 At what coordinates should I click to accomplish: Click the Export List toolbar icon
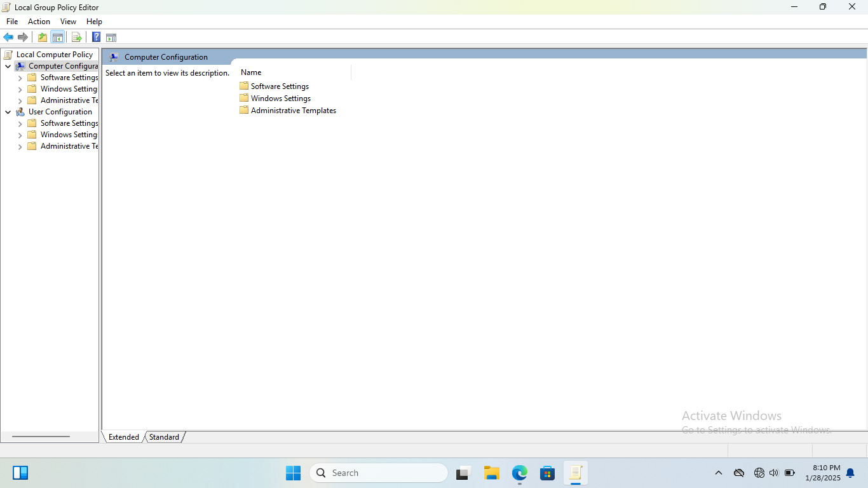point(77,37)
